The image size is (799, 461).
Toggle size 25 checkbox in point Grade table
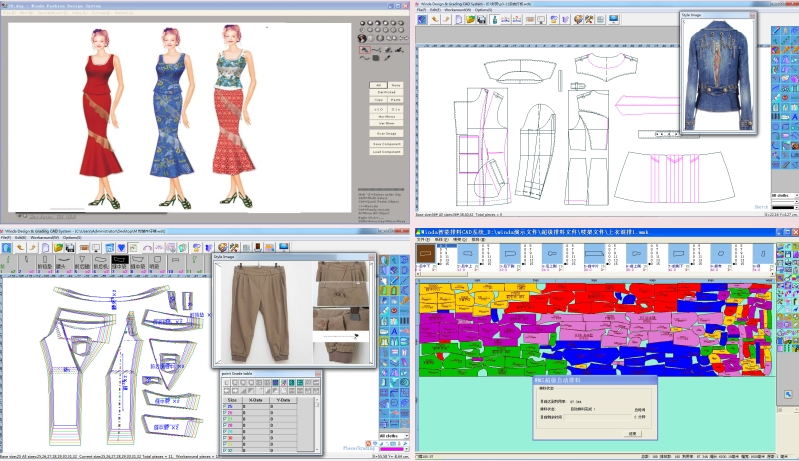[225, 406]
